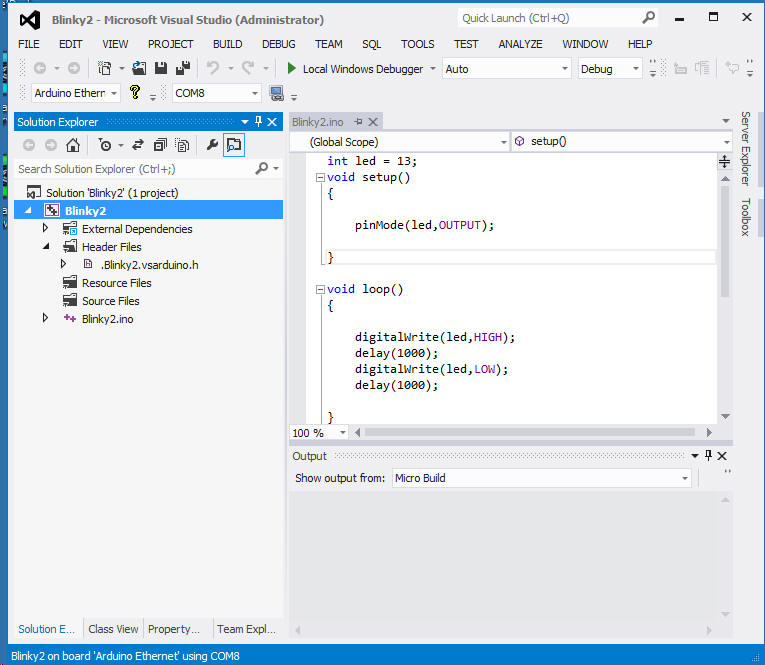Switch to the Property Manager tab
Viewport: 765px width, 665px height.
pyautogui.click(x=174, y=629)
